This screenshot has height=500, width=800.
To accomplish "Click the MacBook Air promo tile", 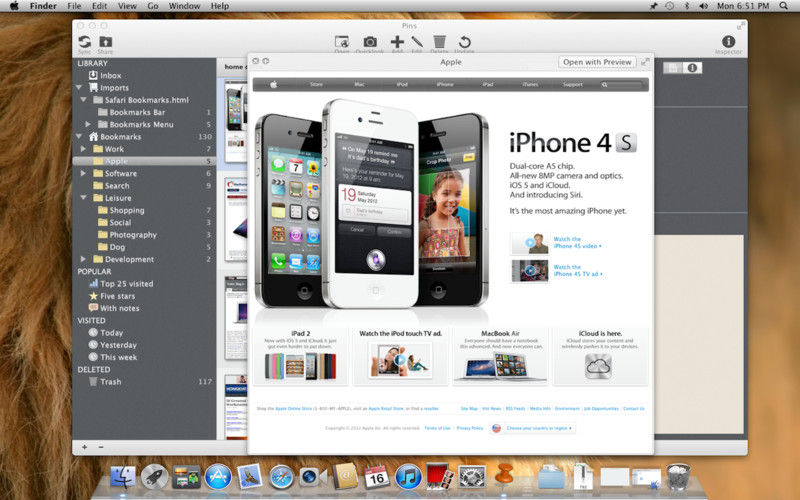I will pos(501,357).
